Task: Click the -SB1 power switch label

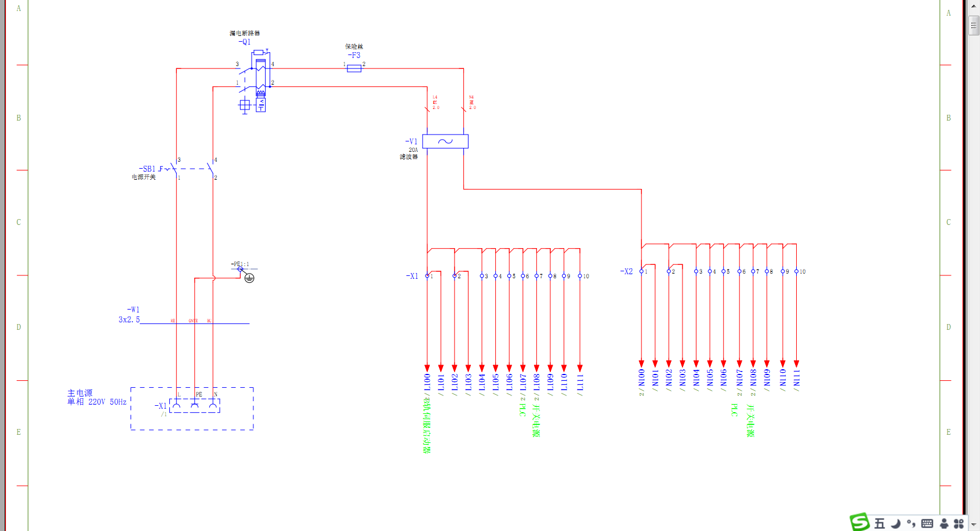Action: (148, 169)
